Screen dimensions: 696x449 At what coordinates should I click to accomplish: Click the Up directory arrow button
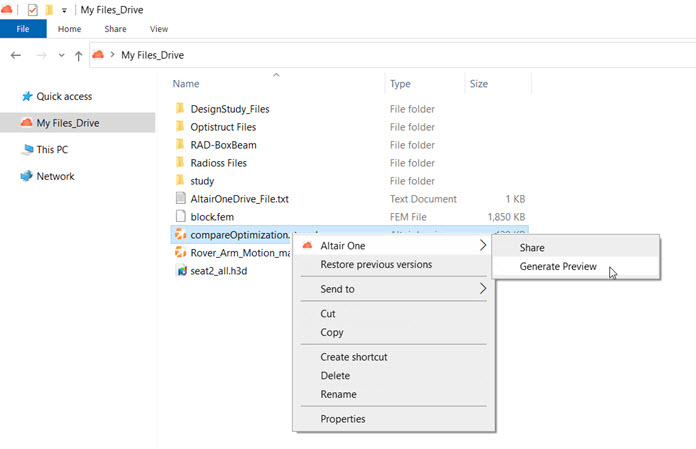[78, 55]
